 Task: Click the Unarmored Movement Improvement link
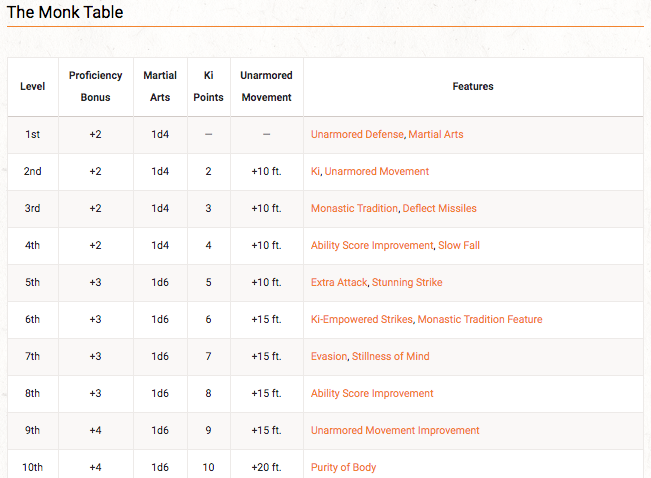click(395, 430)
